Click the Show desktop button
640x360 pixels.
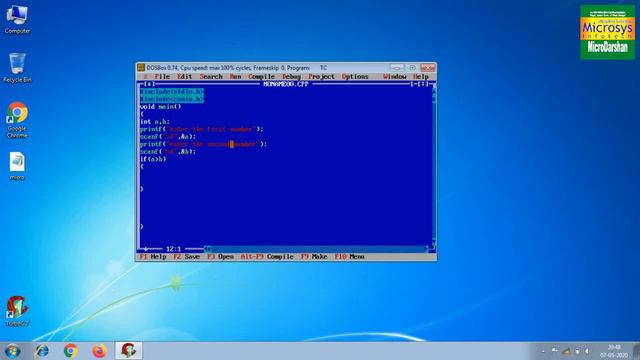(x=636, y=351)
